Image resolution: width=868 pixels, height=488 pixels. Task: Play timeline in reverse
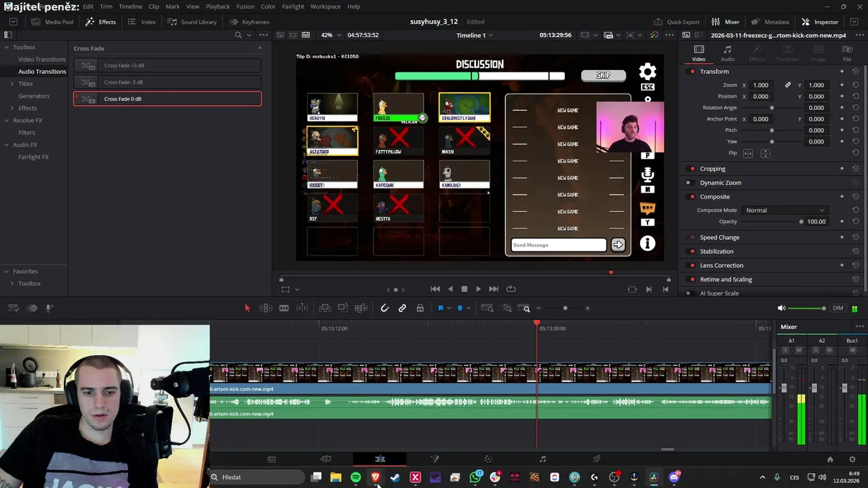[450, 289]
